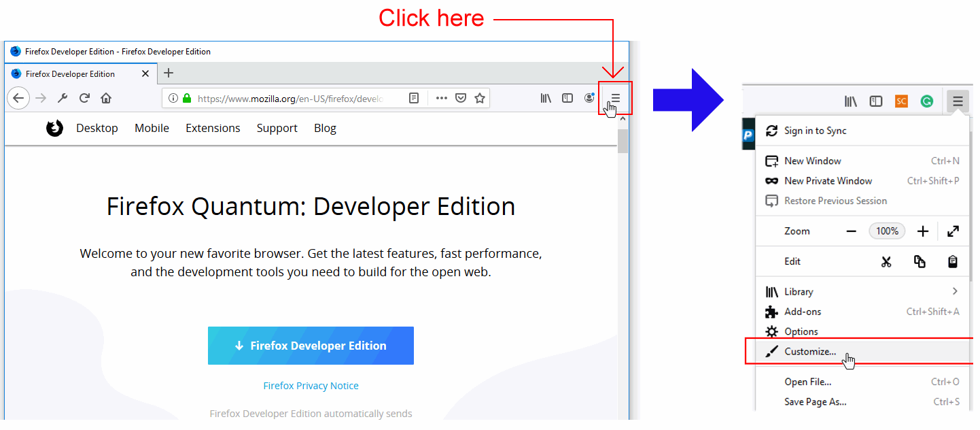Go back with the Back arrow button
This screenshot has height=430, width=980.
coord(18,98)
